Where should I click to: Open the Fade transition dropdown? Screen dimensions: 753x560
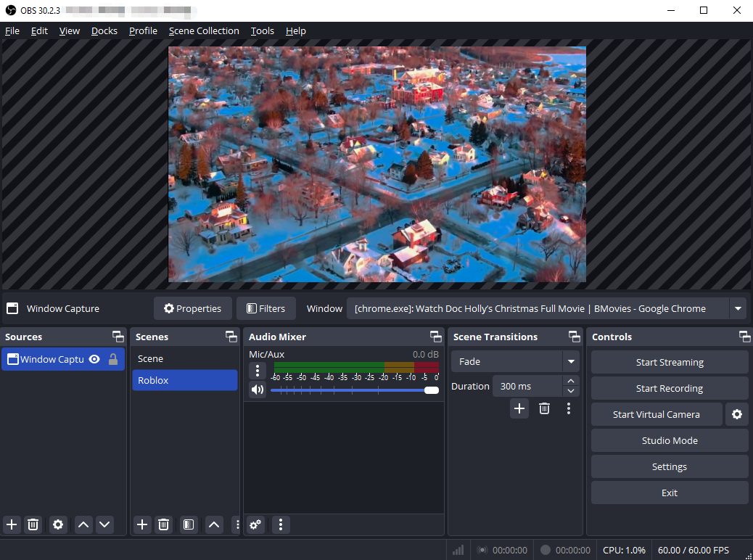[571, 361]
